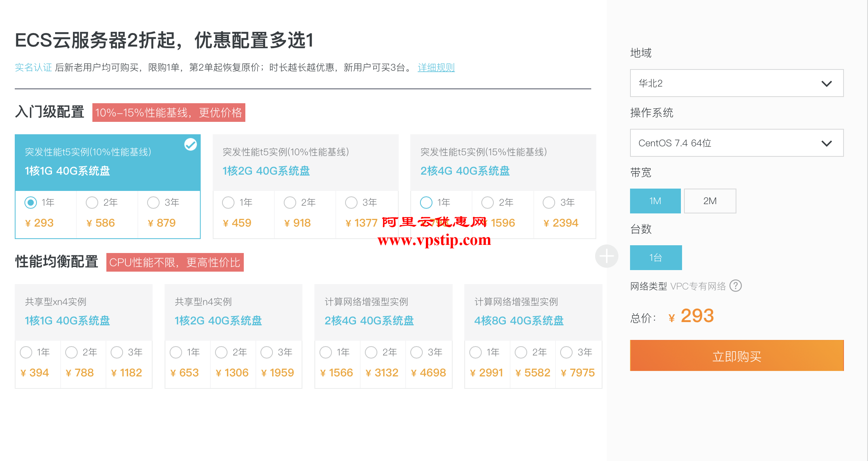
Task: Click the VPC专有网络 network type text
Action: tap(698, 286)
